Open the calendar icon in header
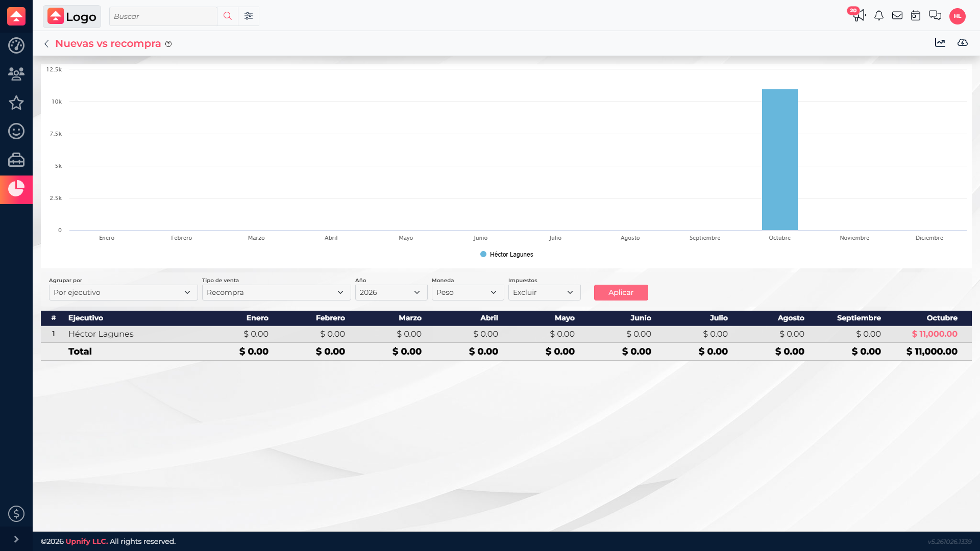The image size is (980, 551). click(916, 16)
